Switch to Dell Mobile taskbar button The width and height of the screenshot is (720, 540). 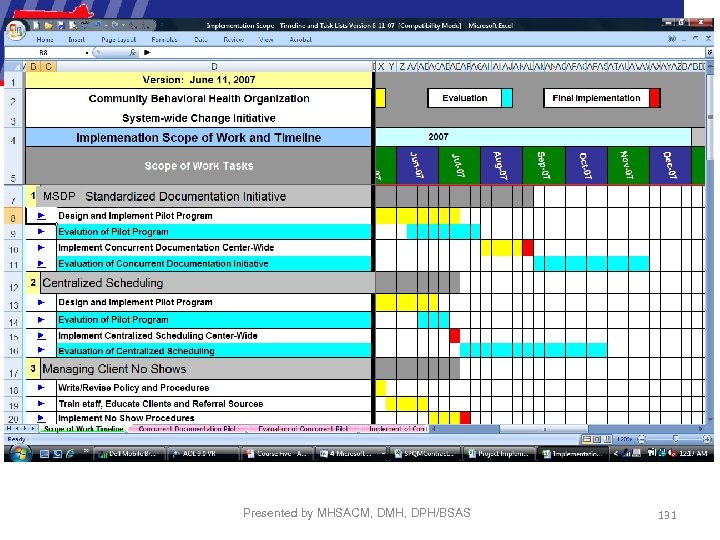[x=129, y=454]
